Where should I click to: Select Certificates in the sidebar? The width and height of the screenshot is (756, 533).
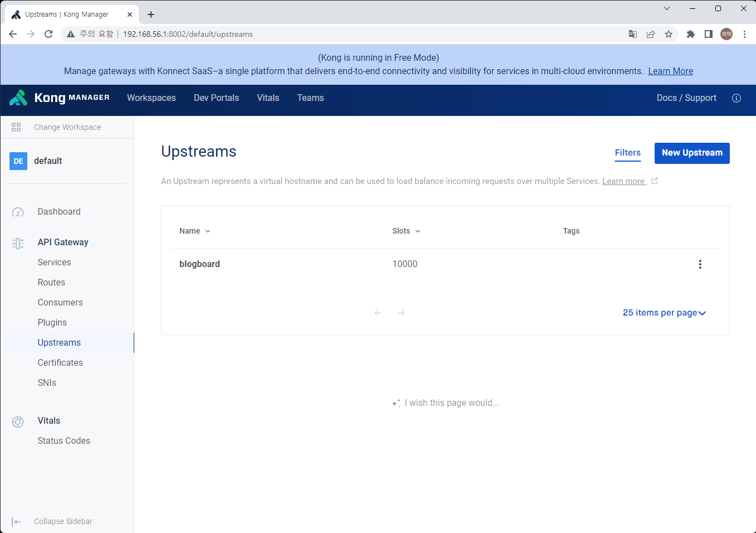tap(60, 362)
